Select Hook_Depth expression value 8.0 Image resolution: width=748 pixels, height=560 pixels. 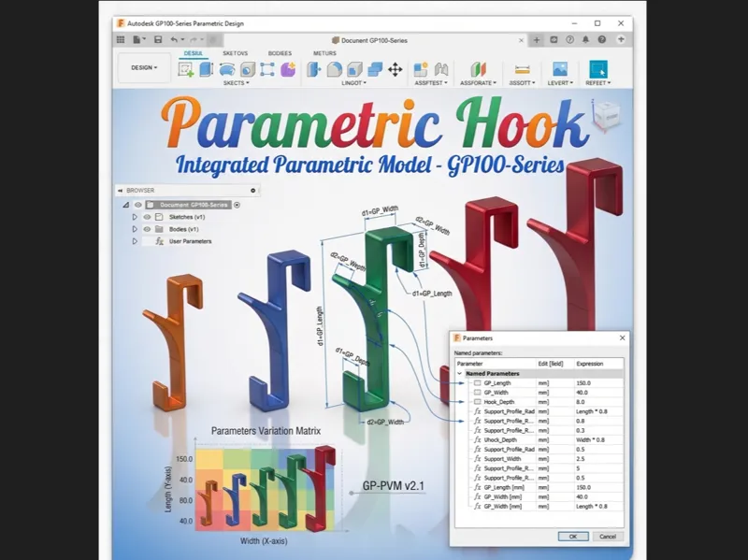581,402
